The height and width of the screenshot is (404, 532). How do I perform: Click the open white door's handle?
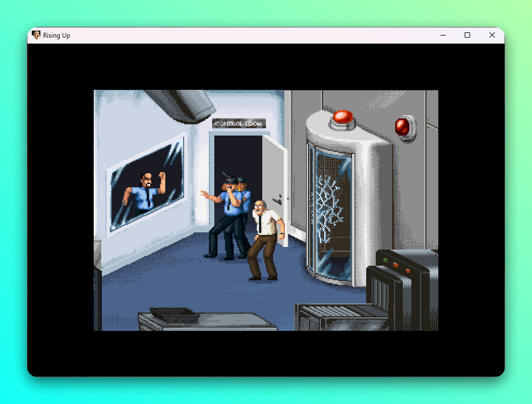(277, 200)
